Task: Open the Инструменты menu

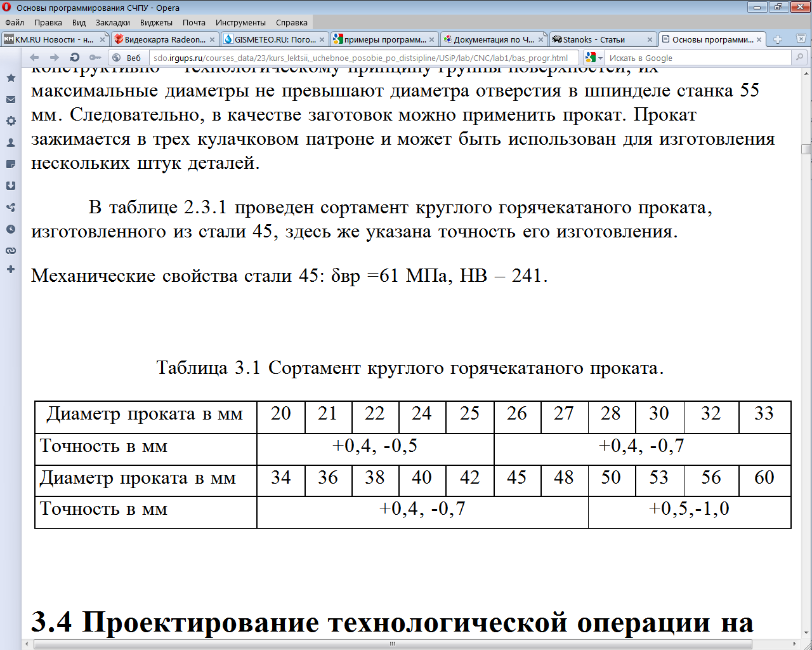Action: [240, 22]
